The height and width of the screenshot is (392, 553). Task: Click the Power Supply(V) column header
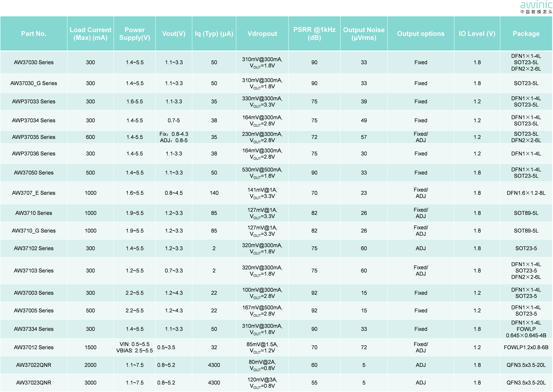point(135,34)
